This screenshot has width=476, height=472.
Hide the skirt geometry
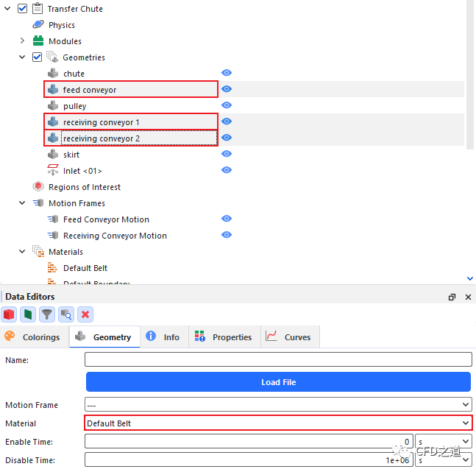[227, 153]
